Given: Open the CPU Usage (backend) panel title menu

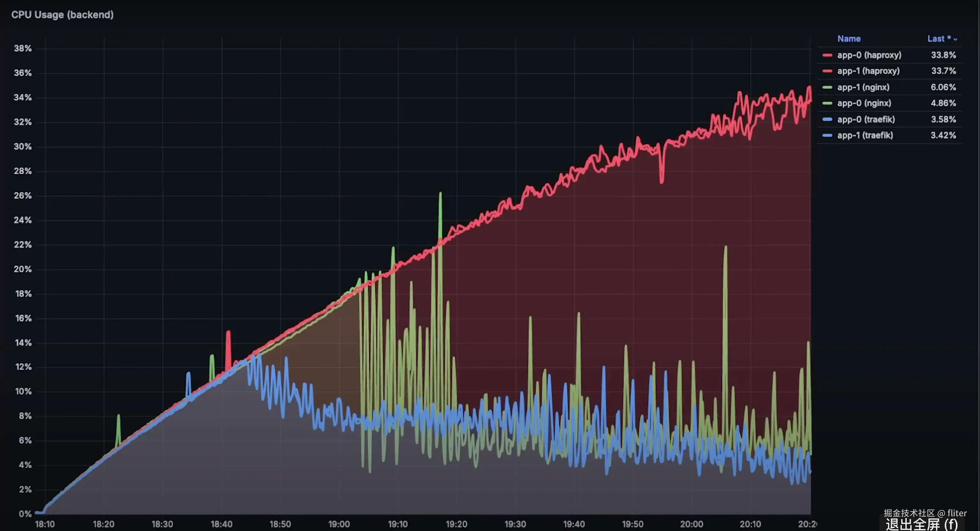Looking at the screenshot, I should tap(62, 15).
